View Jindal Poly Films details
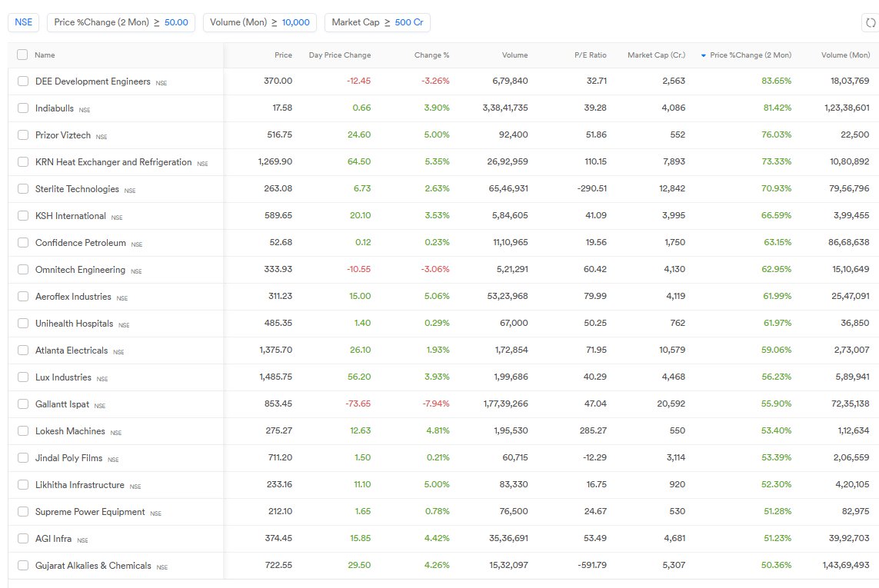This screenshot has height=588, width=879. click(x=68, y=458)
